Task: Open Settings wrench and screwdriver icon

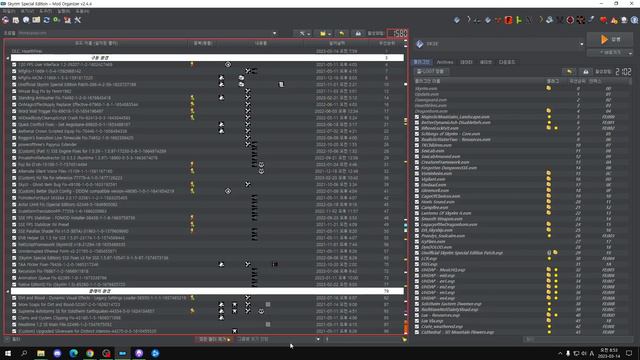Action: [x=78, y=20]
